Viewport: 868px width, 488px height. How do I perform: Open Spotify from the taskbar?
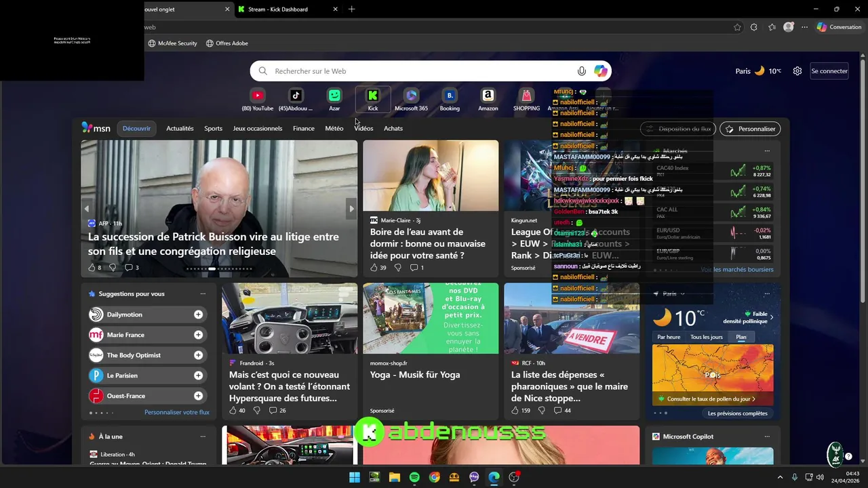pyautogui.click(x=414, y=477)
